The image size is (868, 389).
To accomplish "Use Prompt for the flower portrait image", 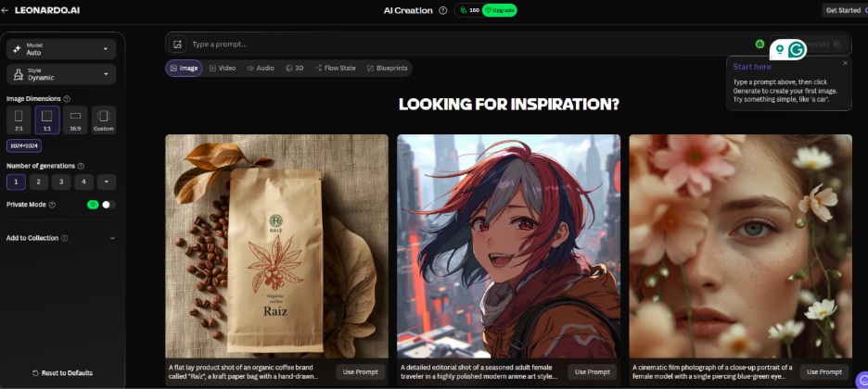I will (x=824, y=372).
